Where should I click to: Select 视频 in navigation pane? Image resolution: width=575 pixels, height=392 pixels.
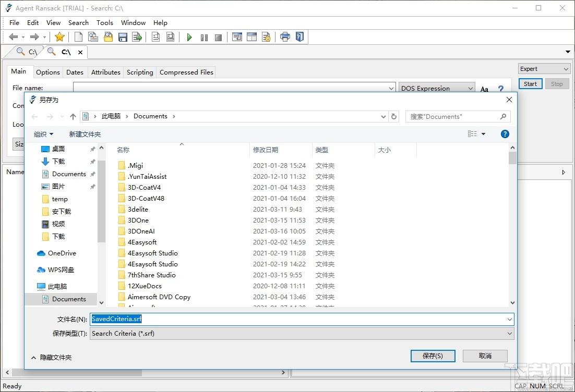[54, 224]
